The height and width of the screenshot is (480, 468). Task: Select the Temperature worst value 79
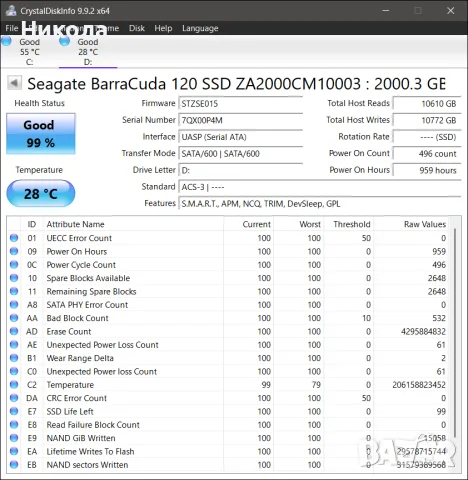click(316, 385)
